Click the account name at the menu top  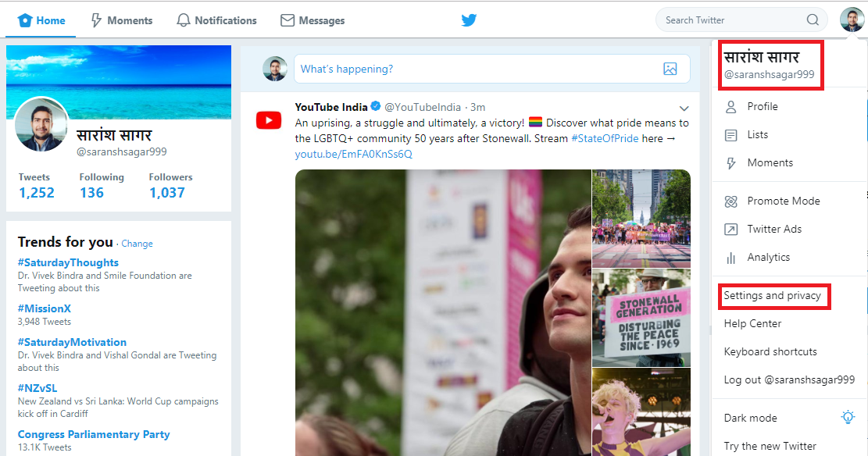click(x=762, y=57)
